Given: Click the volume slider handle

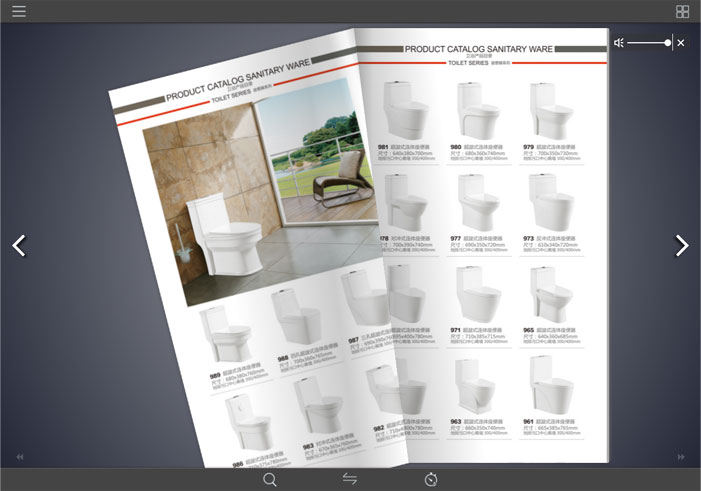Looking at the screenshot, I should point(668,43).
